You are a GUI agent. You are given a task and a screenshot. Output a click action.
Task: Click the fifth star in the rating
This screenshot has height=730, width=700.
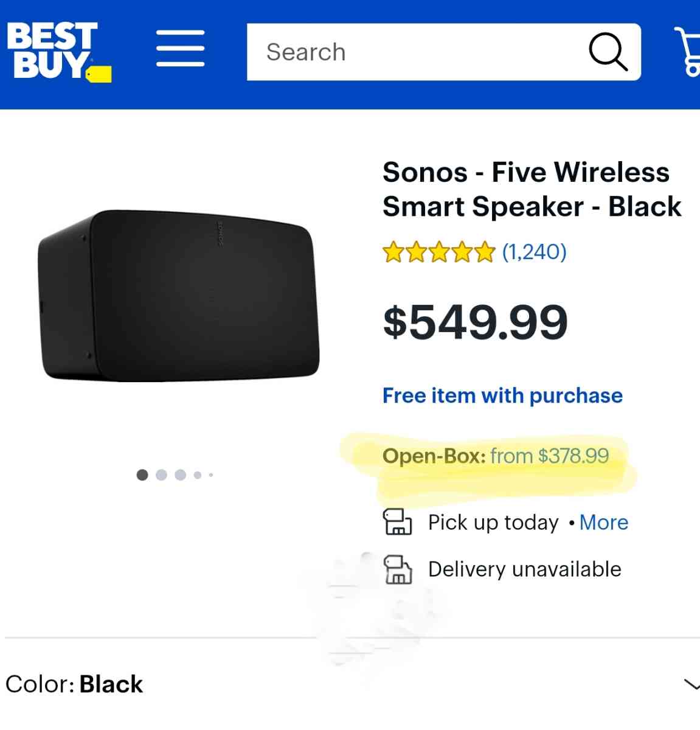click(483, 251)
